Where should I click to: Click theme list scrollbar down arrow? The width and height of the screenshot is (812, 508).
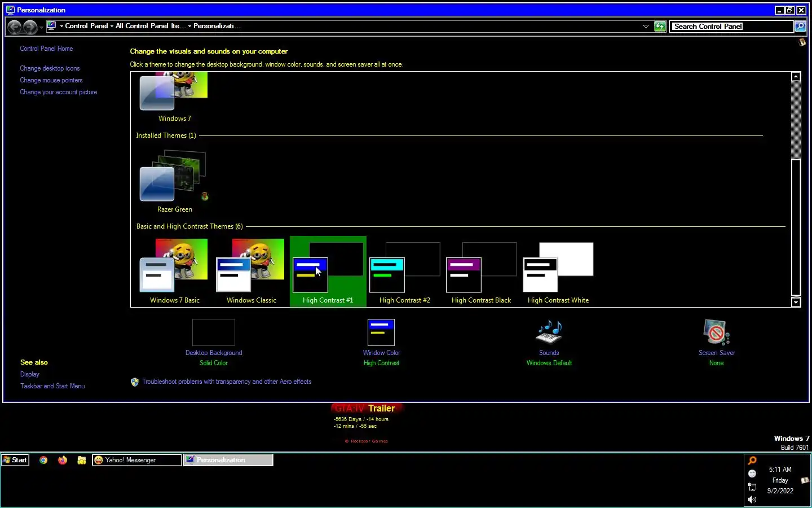(x=796, y=303)
